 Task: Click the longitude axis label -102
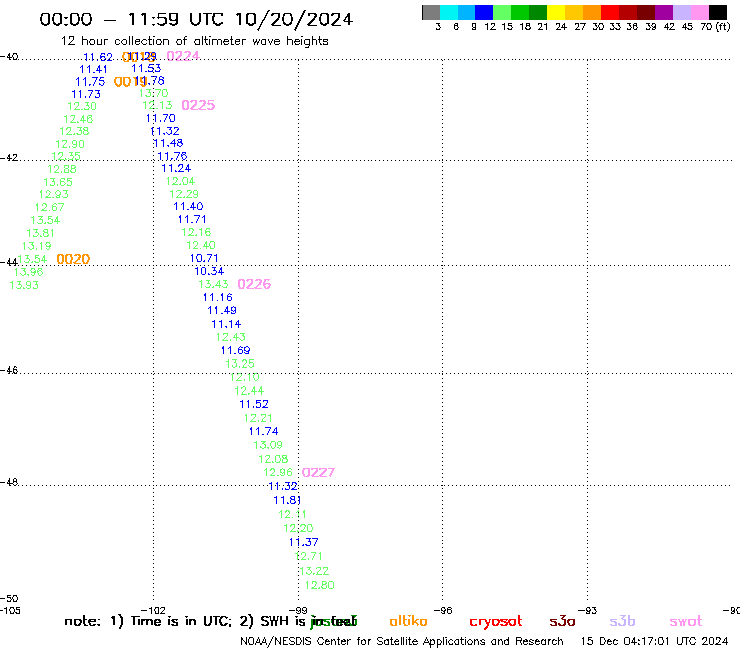[x=153, y=611]
